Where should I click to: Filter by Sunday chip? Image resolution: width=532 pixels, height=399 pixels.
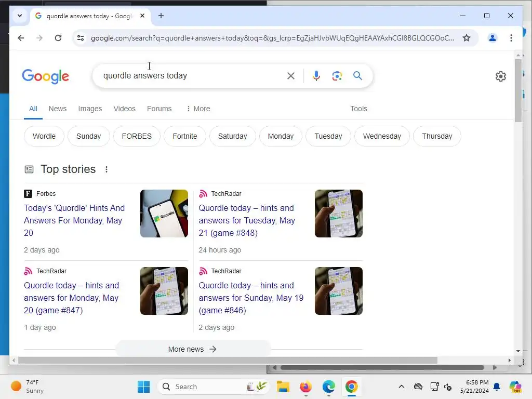point(88,136)
